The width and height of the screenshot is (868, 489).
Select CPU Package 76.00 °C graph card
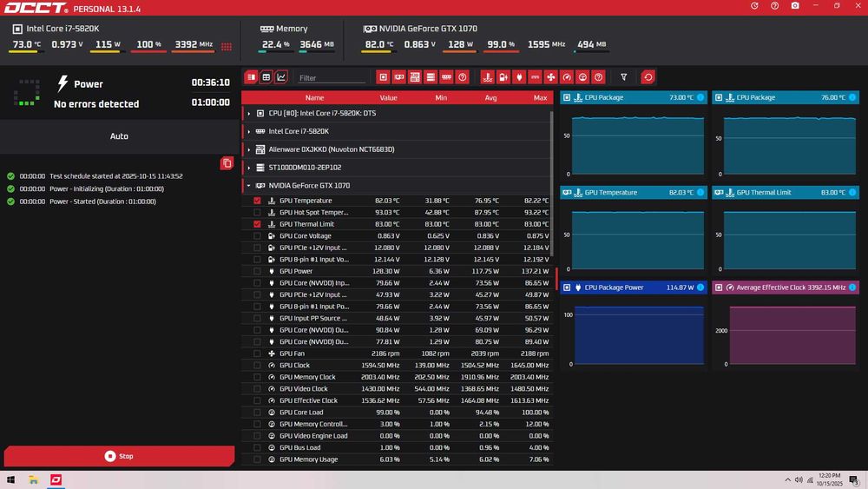(x=786, y=134)
